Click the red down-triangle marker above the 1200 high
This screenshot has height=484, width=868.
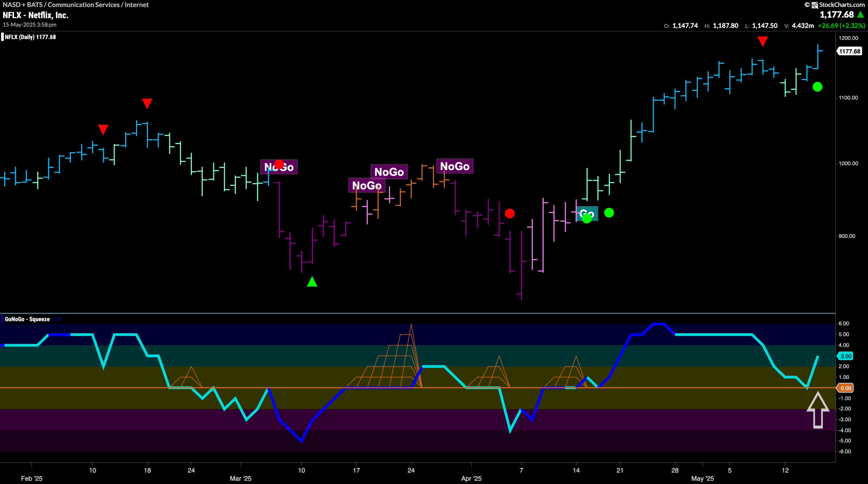click(x=762, y=41)
